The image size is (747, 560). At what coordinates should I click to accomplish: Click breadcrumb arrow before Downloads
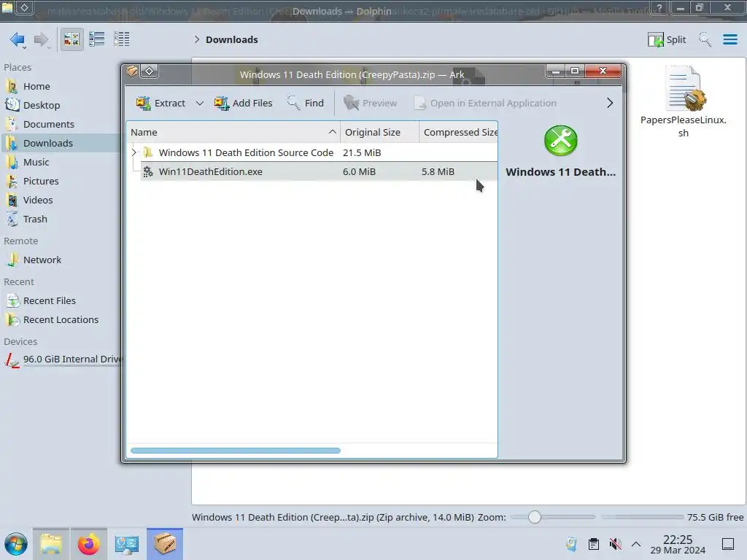pos(197,39)
